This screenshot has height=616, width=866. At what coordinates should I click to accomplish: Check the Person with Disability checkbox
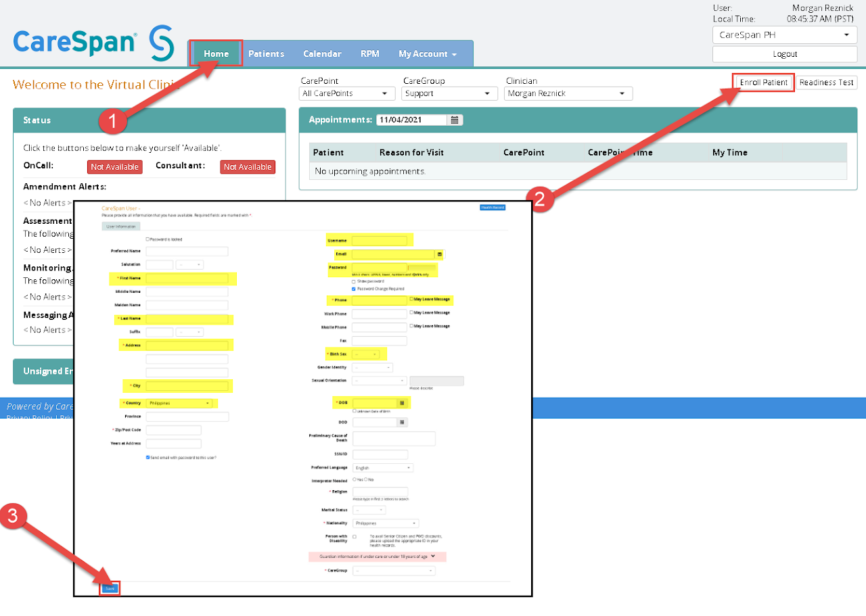[x=355, y=536]
